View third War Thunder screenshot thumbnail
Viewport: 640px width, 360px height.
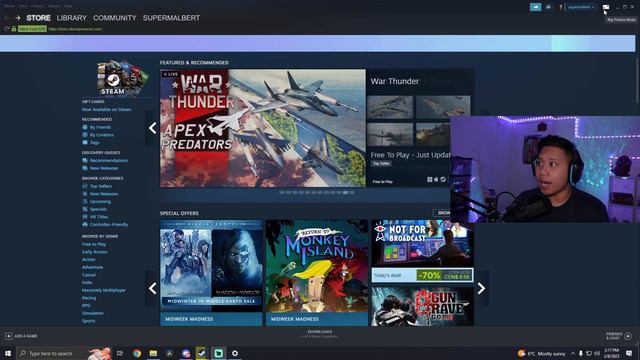click(x=390, y=134)
